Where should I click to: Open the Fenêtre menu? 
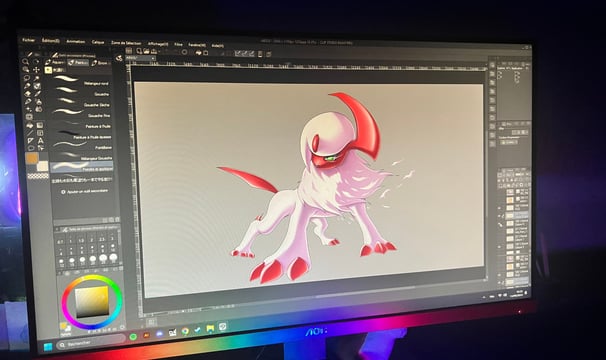[197, 45]
